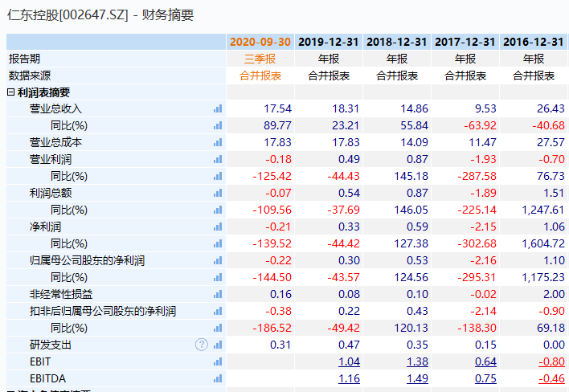The width and height of the screenshot is (569, 392).
Task: Open chart for 归属母公司股东的净利润
Action: click(218, 260)
